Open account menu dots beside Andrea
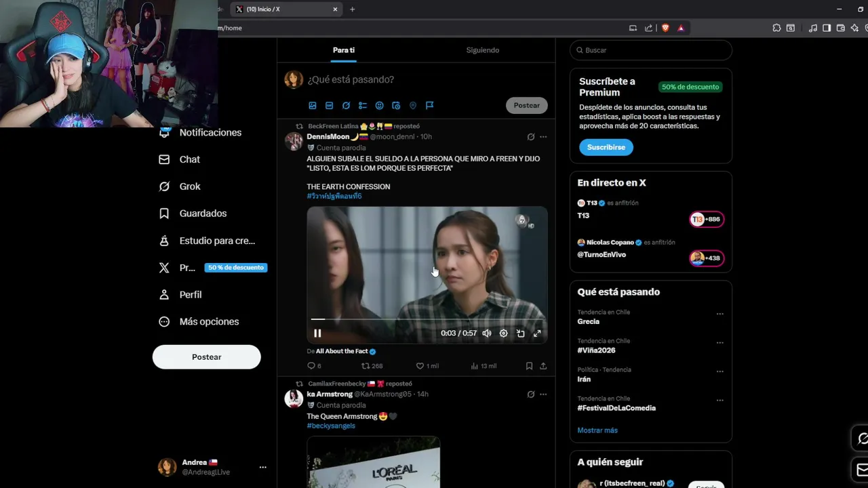Image resolution: width=868 pixels, height=488 pixels. point(262,467)
